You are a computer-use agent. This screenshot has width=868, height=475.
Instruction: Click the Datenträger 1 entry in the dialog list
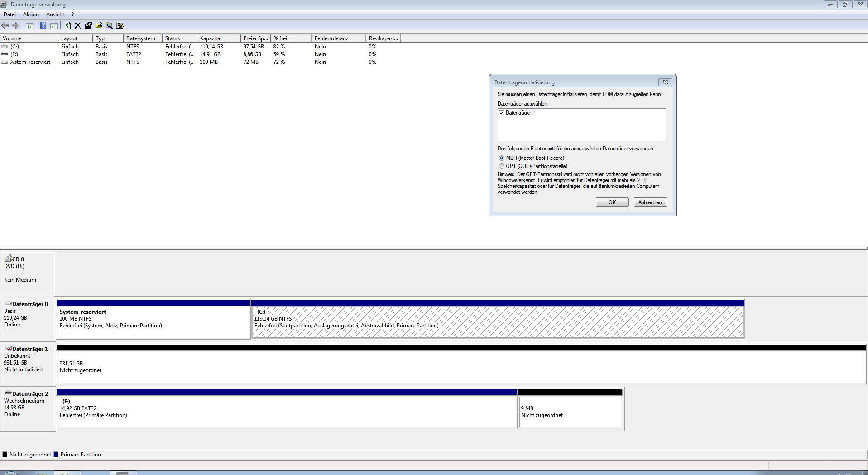520,113
